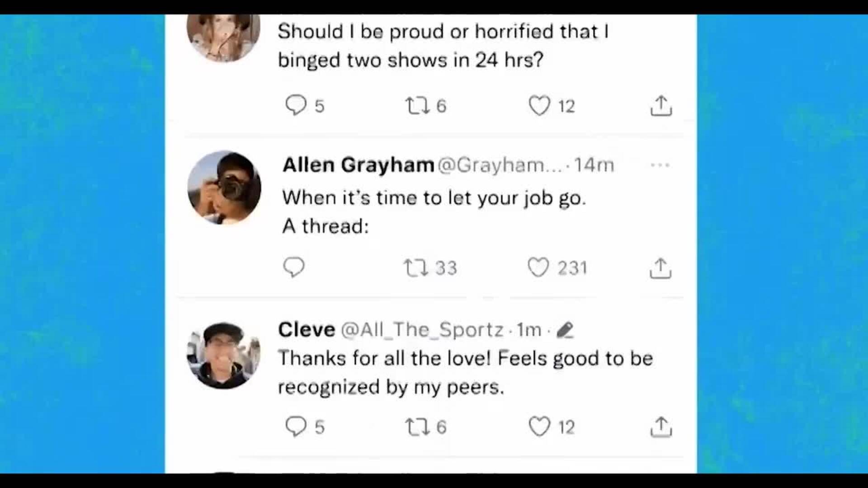Open Cleve's profile picture
The width and height of the screenshot is (868, 488).
pyautogui.click(x=223, y=355)
